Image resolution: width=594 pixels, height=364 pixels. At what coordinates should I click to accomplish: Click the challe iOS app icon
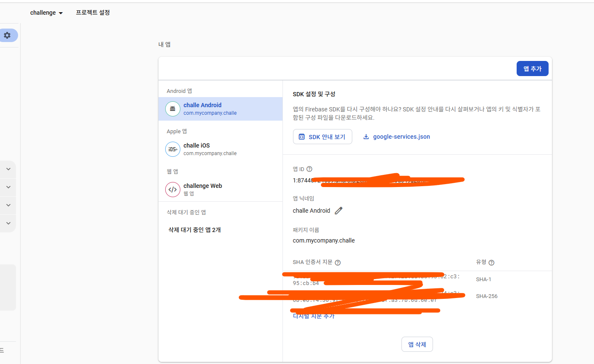coord(172,149)
